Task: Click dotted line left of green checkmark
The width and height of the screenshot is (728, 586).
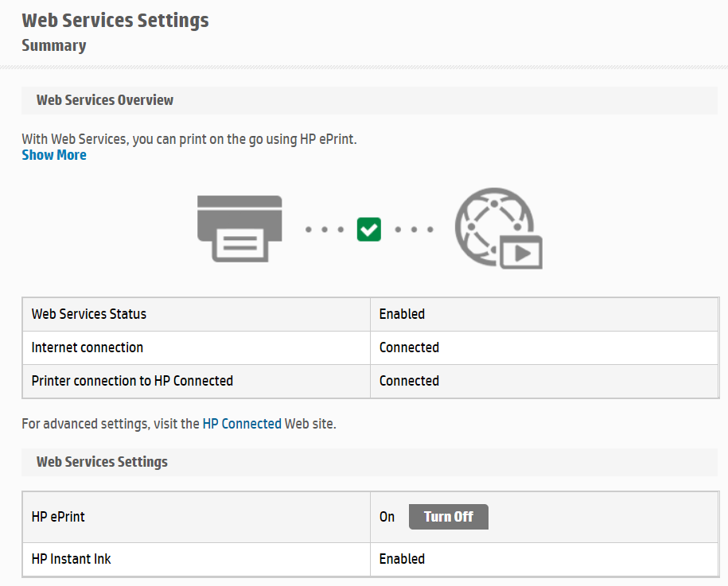Action: [325, 229]
